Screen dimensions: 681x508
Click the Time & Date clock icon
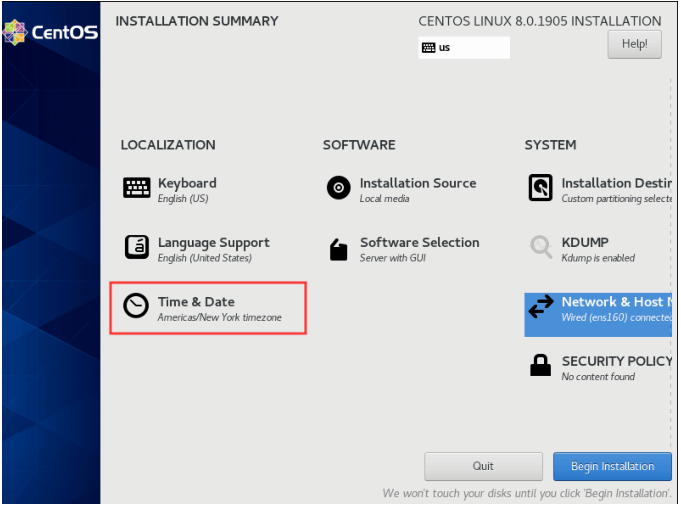click(x=136, y=306)
